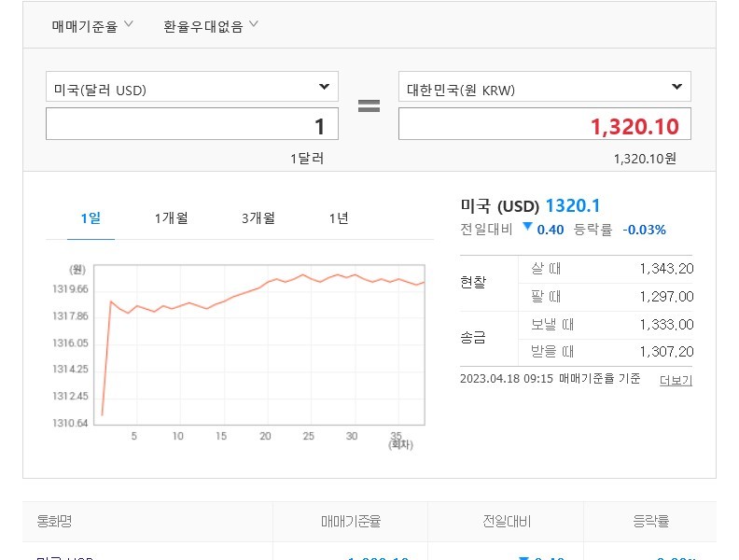Click the equals sign between currency fields
The height and width of the screenshot is (560, 739).
(x=369, y=106)
